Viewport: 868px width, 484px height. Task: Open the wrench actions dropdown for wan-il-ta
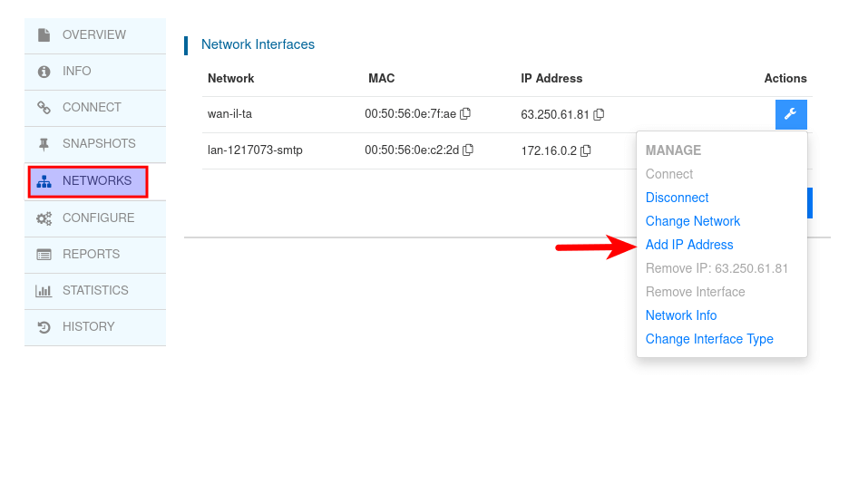791,114
